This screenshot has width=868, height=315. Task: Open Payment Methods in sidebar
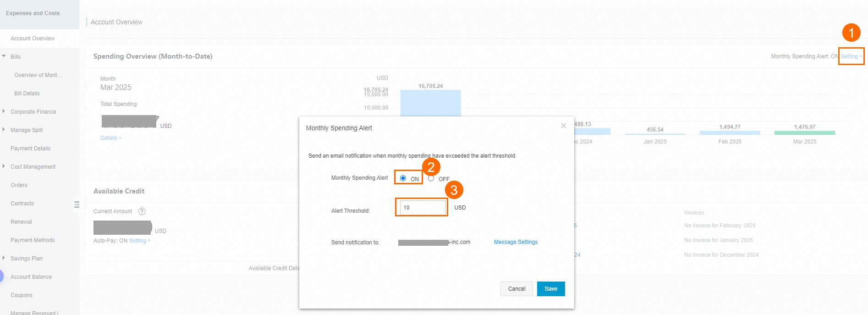pyautogui.click(x=33, y=240)
